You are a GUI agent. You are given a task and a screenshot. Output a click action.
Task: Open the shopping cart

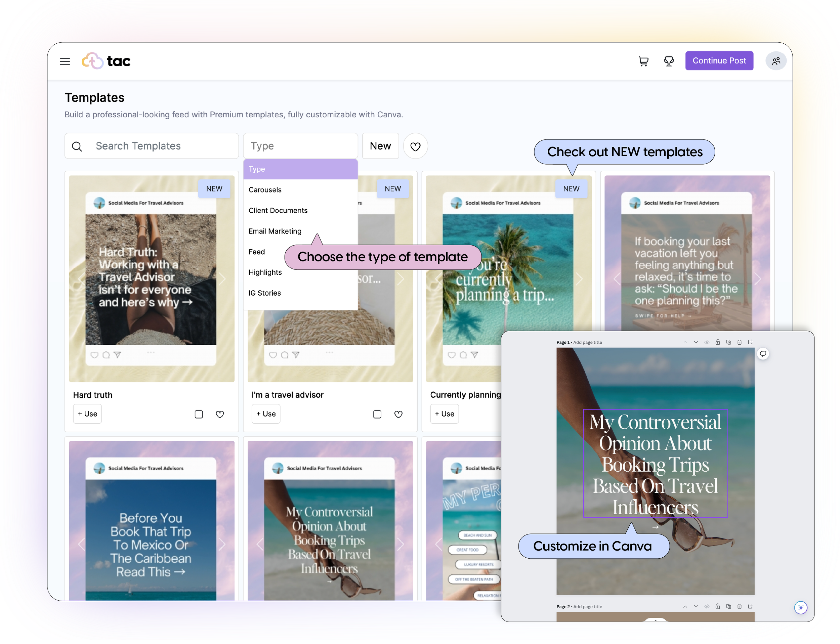643,61
